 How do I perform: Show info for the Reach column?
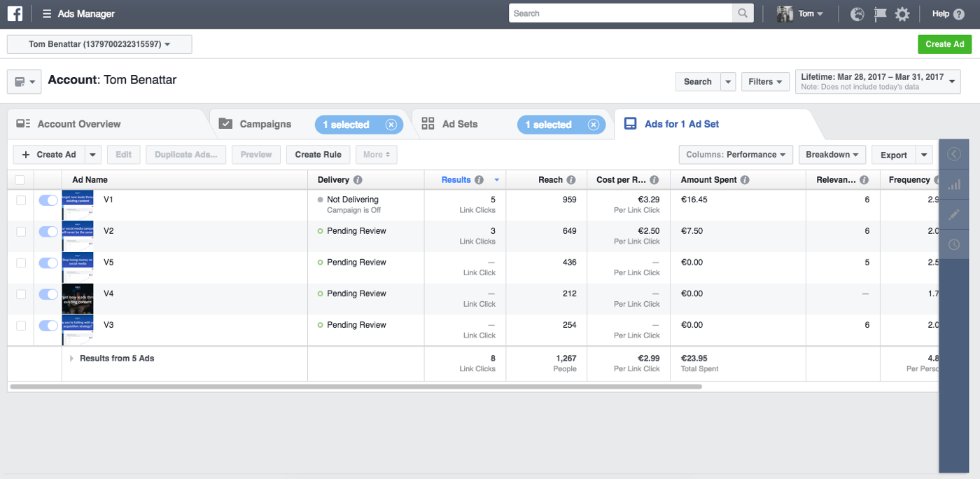coord(571,180)
